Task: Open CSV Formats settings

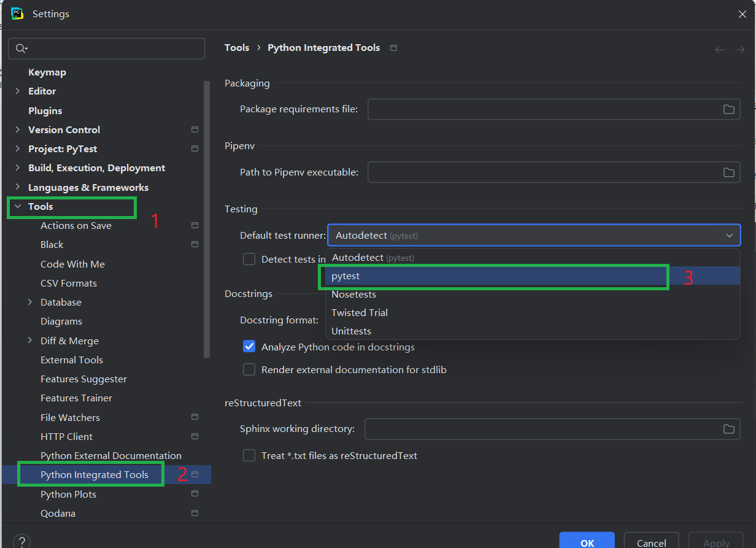Action: coord(69,284)
